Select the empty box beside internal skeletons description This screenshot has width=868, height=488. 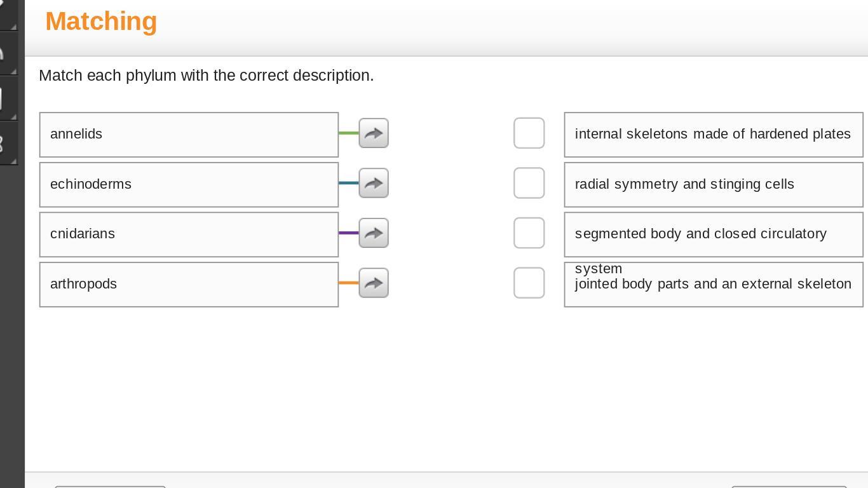click(529, 133)
